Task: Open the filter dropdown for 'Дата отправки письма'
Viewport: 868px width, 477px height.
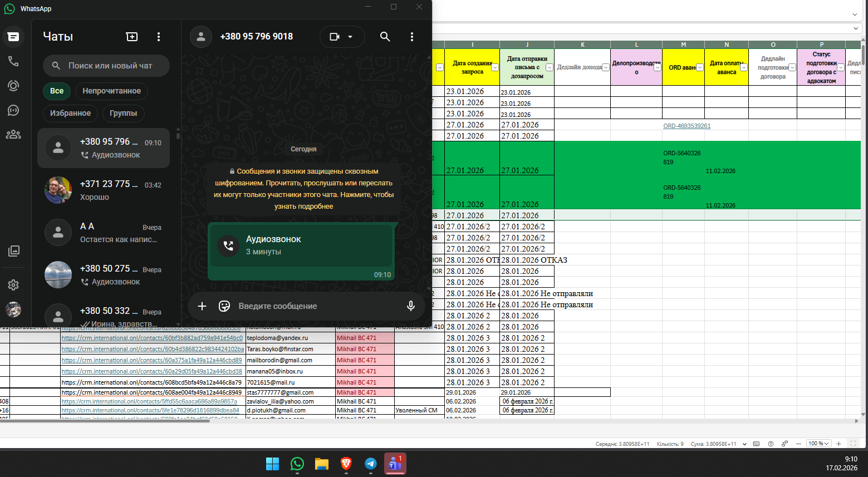Action: (550, 67)
